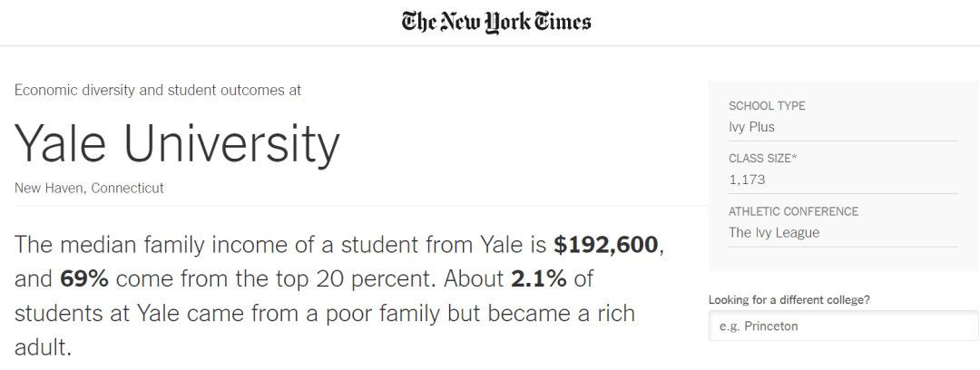Click the SCHOOL TYPE label
This screenshot has width=980, height=370.
pyautogui.click(x=767, y=106)
